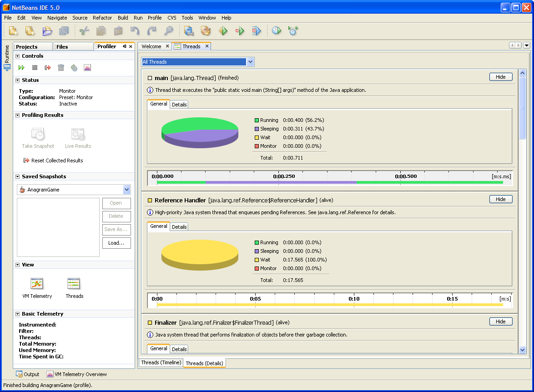Click the Save All diskettes icon

64,31
